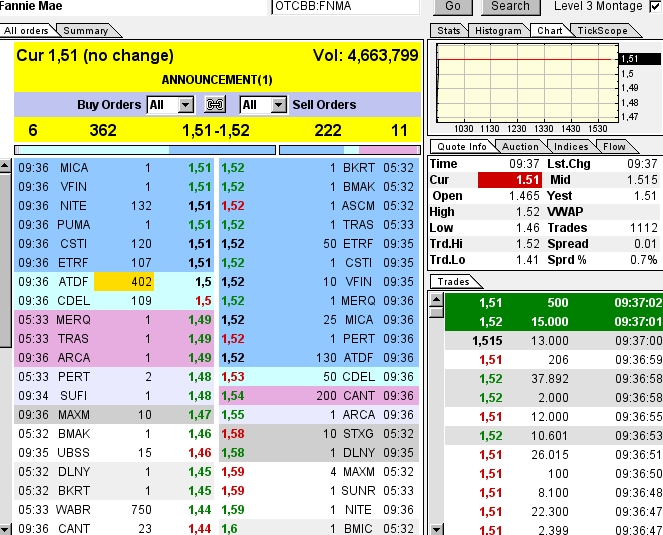Click the buy orders depth bar
The width and height of the screenshot is (663, 535).
145,150
